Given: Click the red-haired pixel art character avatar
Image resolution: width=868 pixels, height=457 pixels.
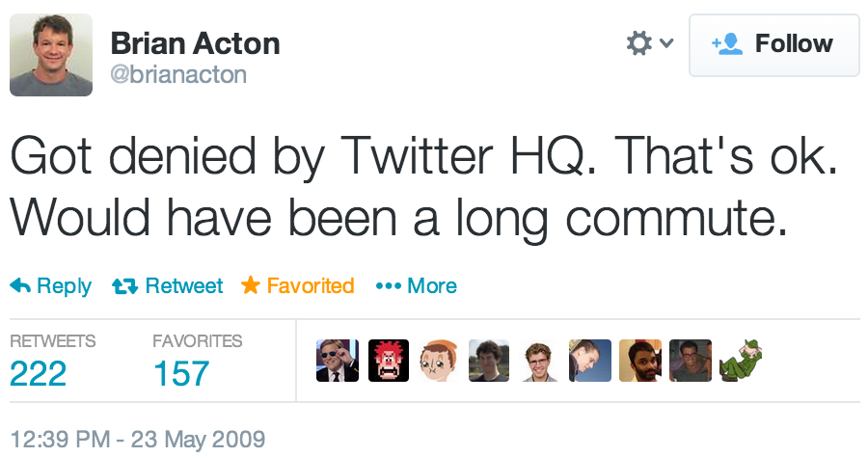Looking at the screenshot, I should (x=388, y=361).
